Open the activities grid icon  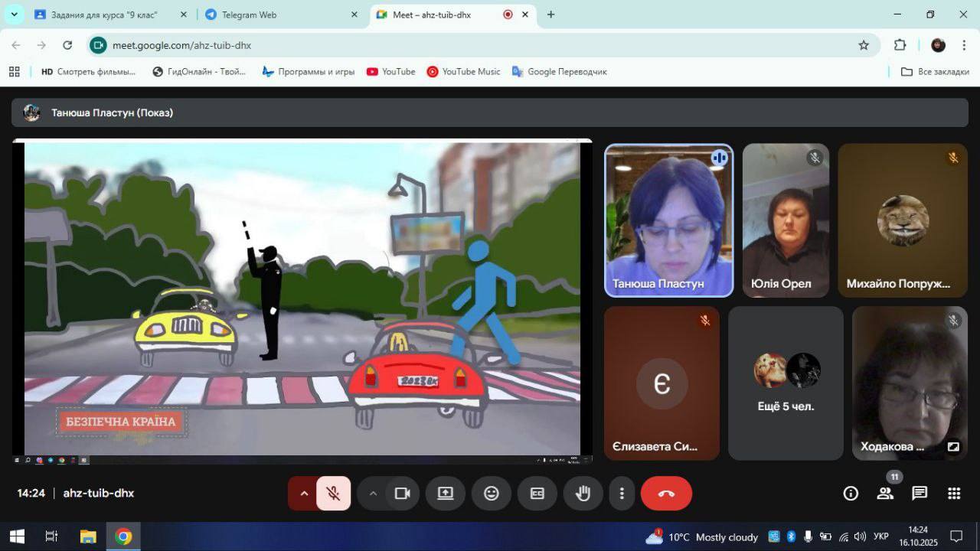tap(954, 494)
